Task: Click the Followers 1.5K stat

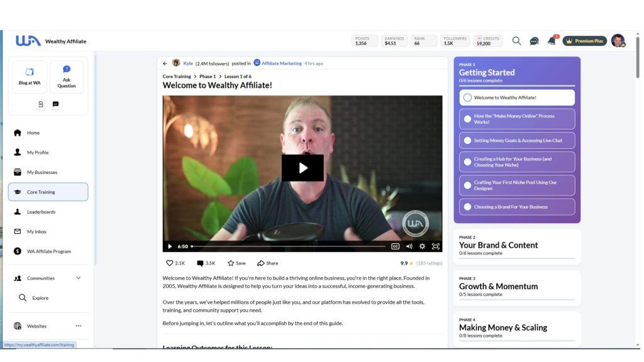Action: click(x=455, y=41)
